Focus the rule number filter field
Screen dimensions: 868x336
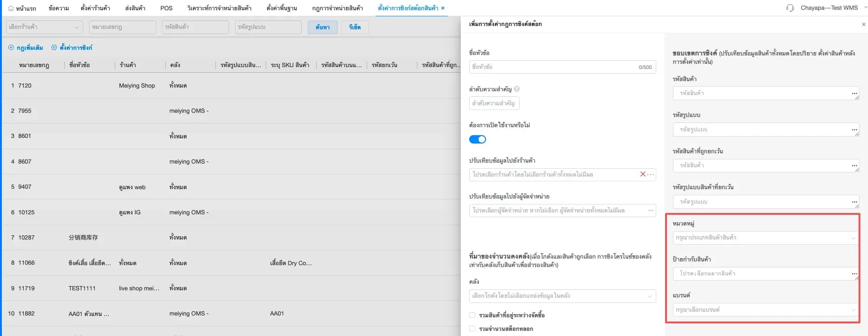tap(123, 27)
